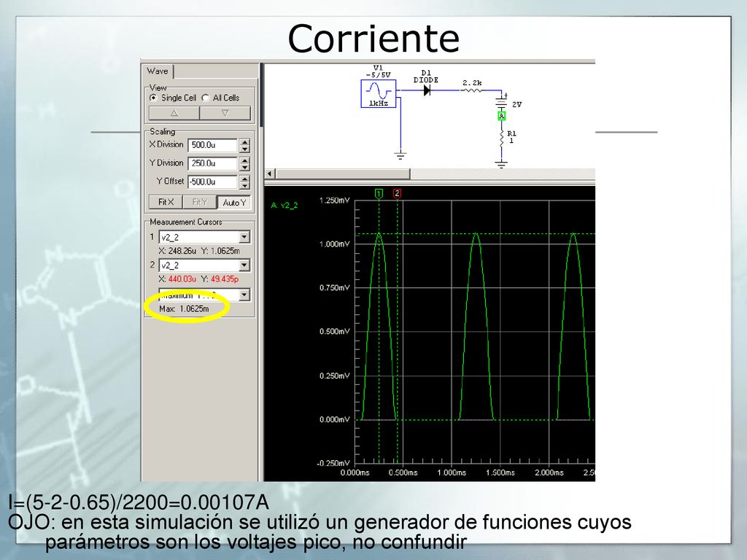Click the '1.250mV' axis label
This screenshot has width=747, height=560.
point(334,200)
